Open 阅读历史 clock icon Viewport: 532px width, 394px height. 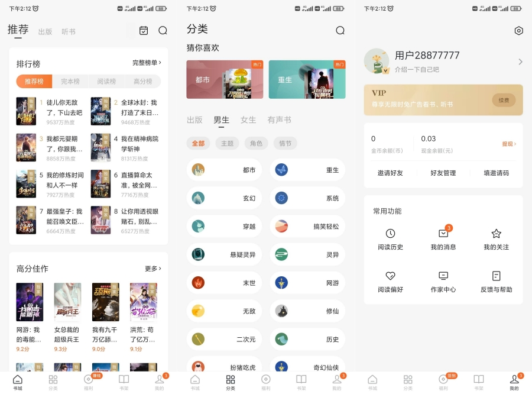tap(390, 234)
